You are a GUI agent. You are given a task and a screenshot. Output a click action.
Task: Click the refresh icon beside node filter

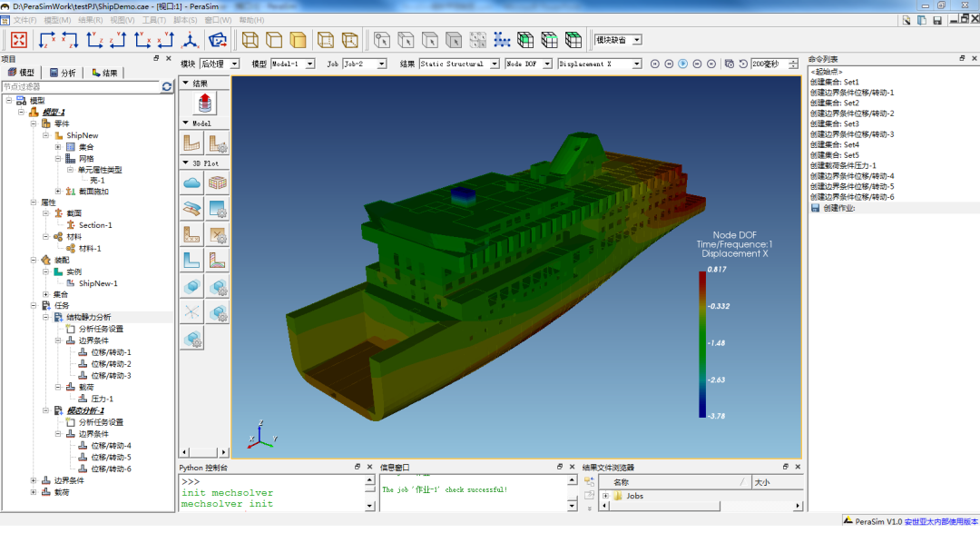[167, 87]
